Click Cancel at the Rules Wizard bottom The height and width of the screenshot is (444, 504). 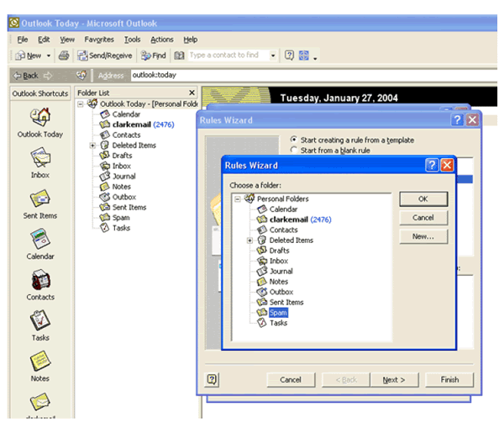point(291,379)
